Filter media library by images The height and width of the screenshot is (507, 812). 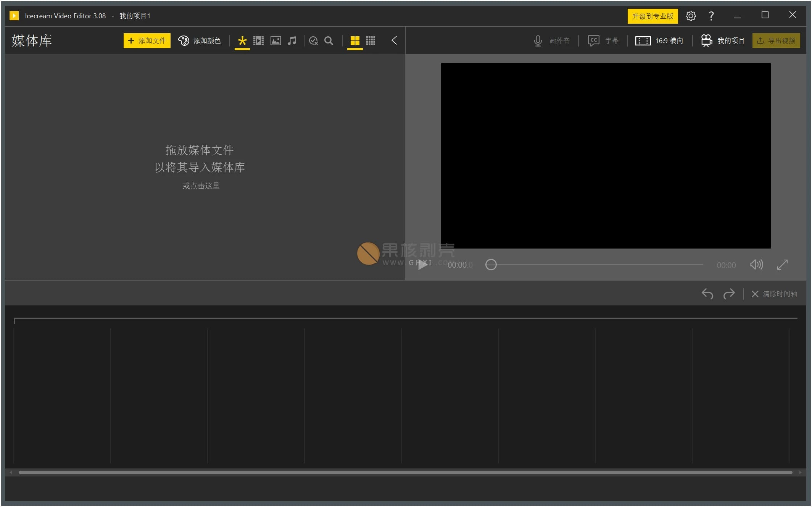(275, 40)
